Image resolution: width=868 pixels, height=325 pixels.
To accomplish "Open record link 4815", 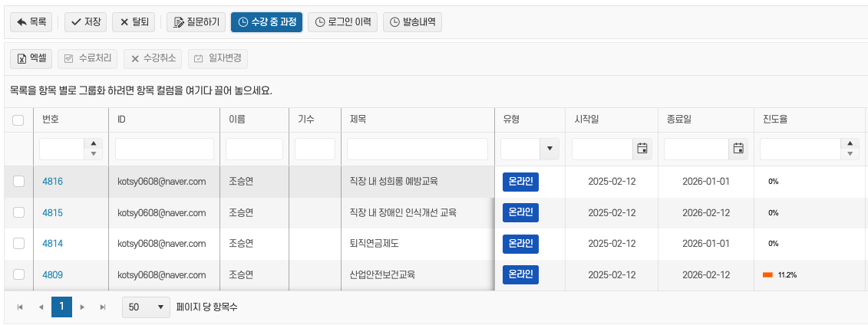I will click(52, 212).
